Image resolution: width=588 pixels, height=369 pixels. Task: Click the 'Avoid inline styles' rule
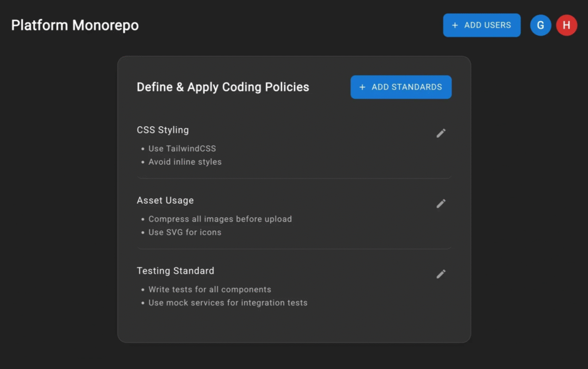tap(185, 162)
